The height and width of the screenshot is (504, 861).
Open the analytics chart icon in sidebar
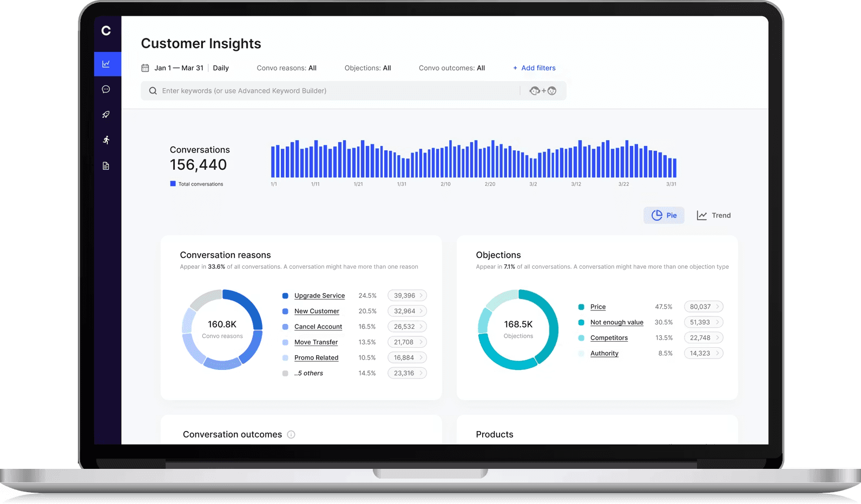pos(107,64)
